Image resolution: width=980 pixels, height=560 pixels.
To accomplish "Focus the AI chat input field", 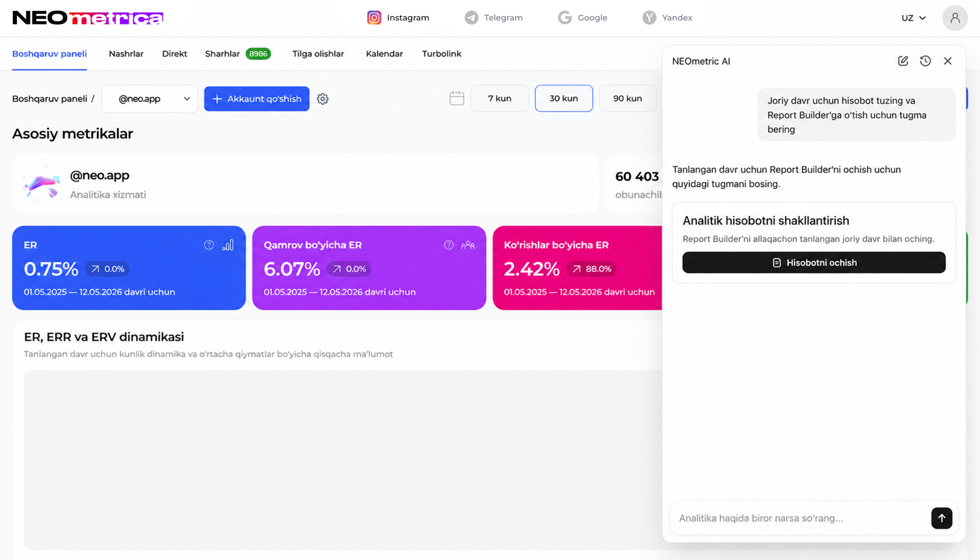I will [800, 518].
